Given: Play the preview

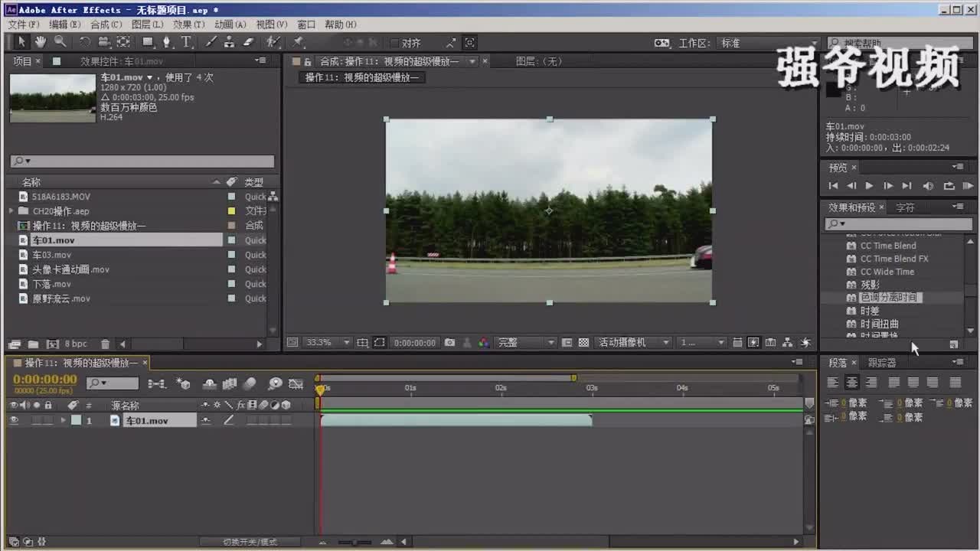Looking at the screenshot, I should point(869,186).
